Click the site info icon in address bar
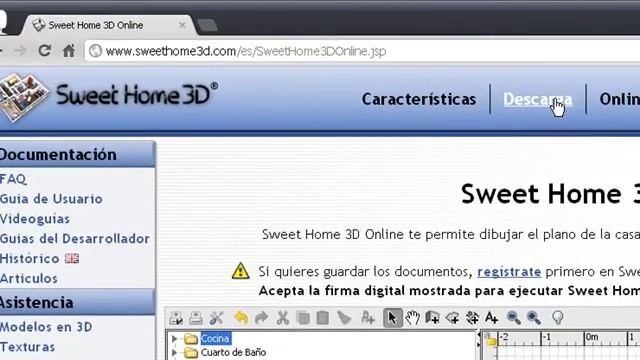 pyautogui.click(x=95, y=51)
